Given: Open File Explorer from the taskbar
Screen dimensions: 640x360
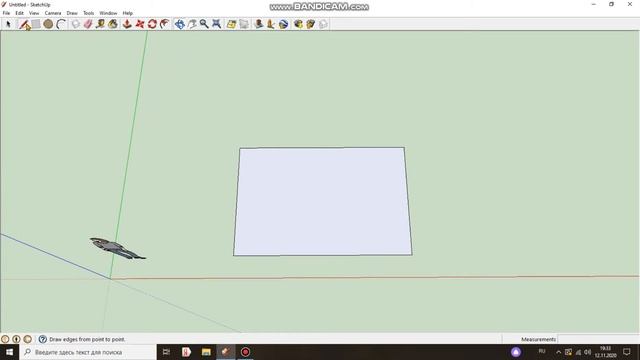Looking at the screenshot, I should click(x=206, y=352).
